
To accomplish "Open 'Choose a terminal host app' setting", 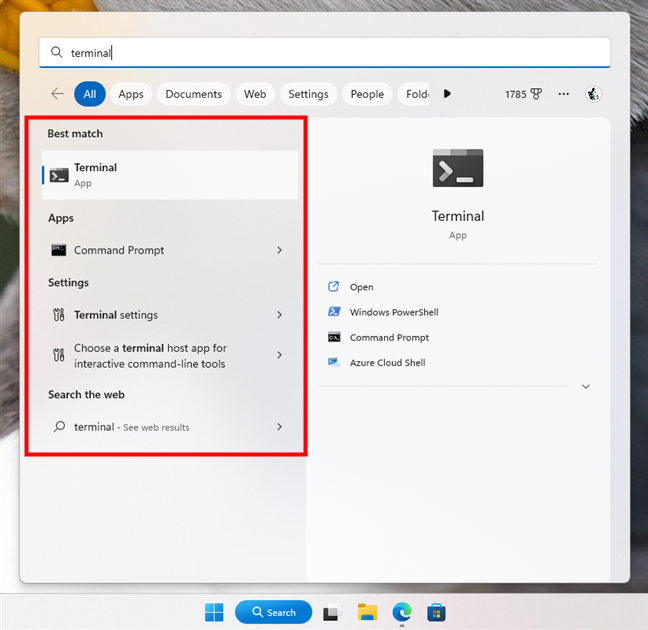I will coord(170,356).
